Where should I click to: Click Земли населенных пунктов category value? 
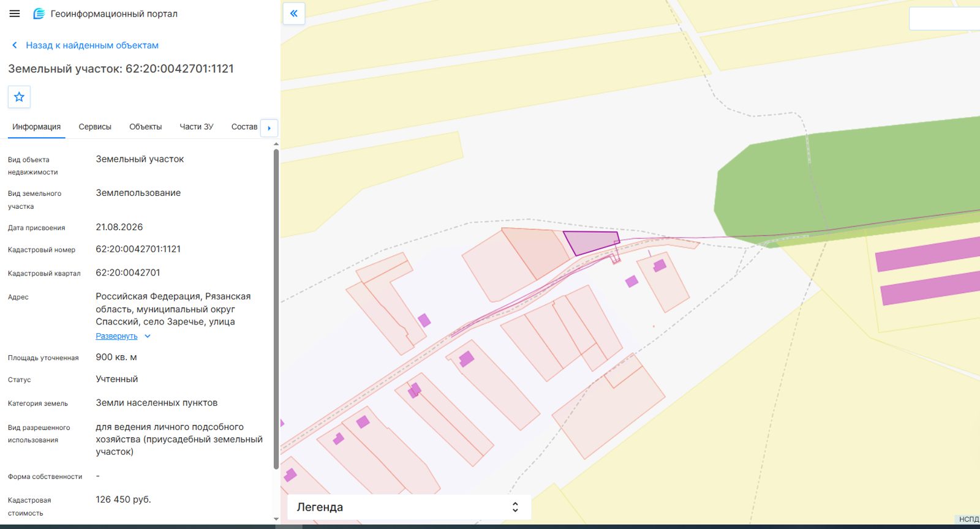click(157, 403)
